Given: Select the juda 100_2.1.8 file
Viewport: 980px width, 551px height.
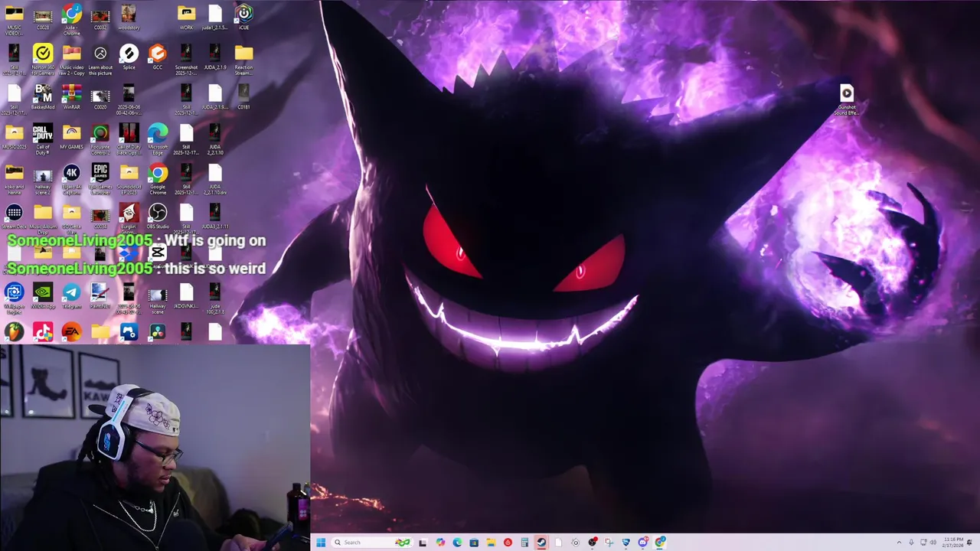Looking at the screenshot, I should click(215, 298).
